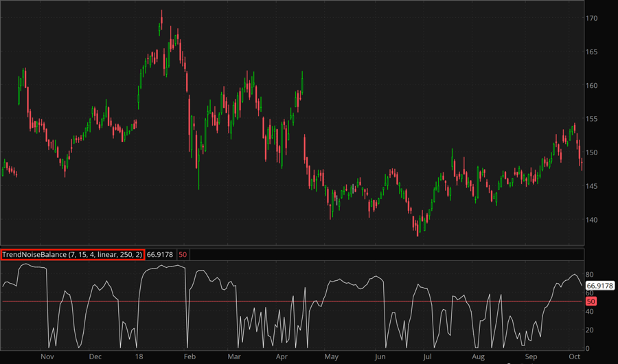Click the TrendNoiseBalance study title label
Viewport: 618px width, 364px height.
pyautogui.click(x=72, y=254)
